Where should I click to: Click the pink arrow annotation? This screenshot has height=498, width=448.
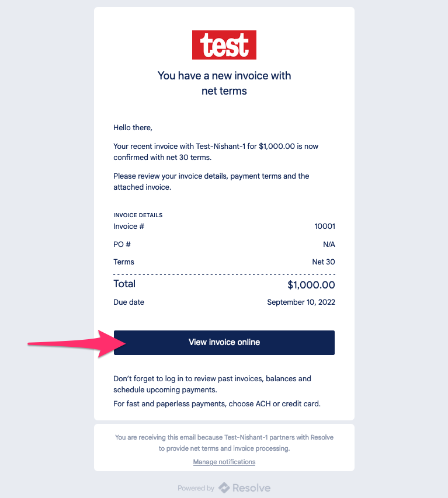(77, 344)
